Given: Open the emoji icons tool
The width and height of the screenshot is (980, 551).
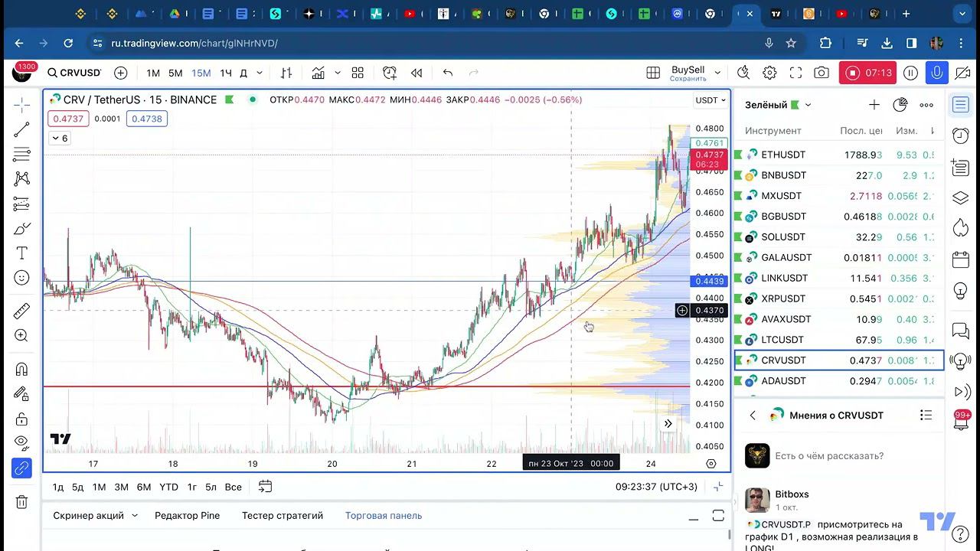Looking at the screenshot, I should [x=21, y=278].
